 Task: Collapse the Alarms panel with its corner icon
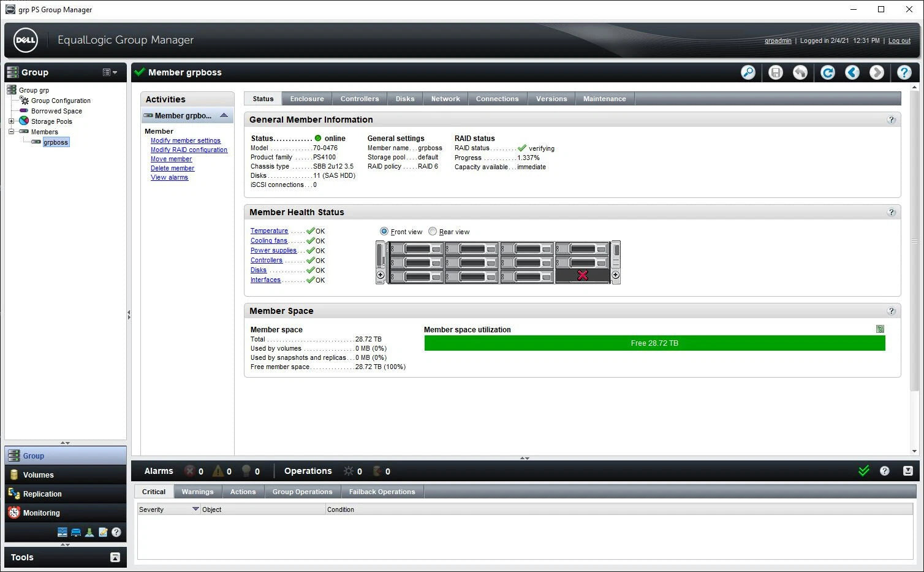(x=908, y=471)
